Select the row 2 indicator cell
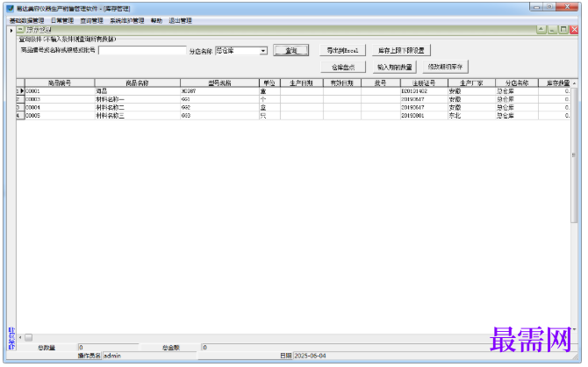 point(20,99)
